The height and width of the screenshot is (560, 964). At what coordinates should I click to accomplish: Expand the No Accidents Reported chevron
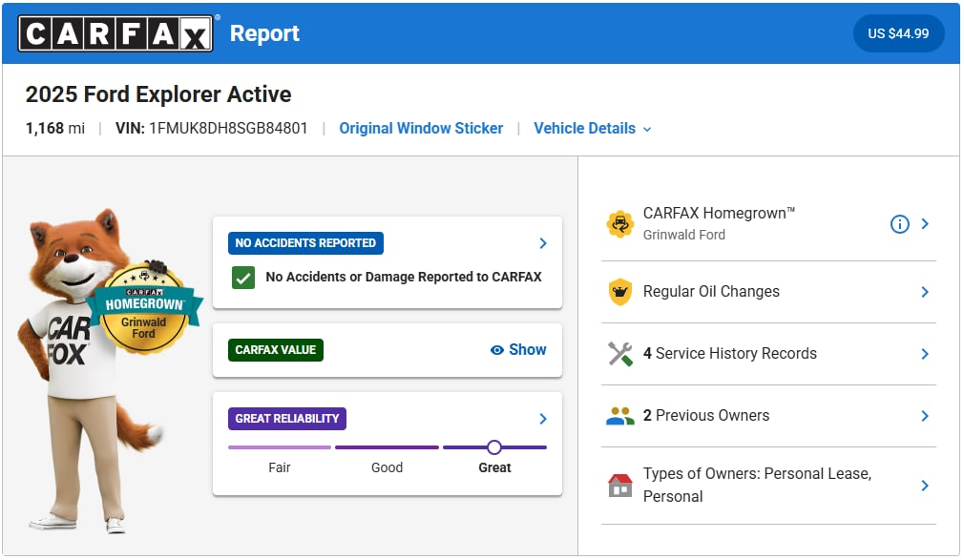pyautogui.click(x=543, y=243)
